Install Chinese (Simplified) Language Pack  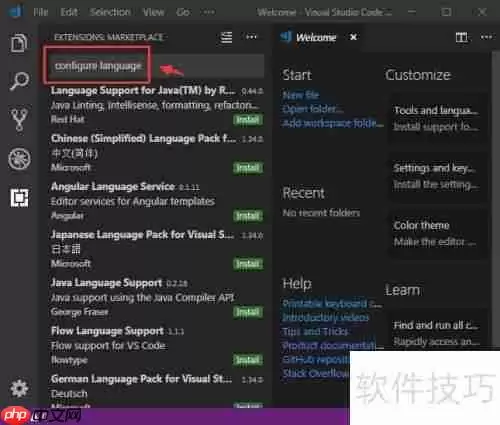pyautogui.click(x=248, y=168)
